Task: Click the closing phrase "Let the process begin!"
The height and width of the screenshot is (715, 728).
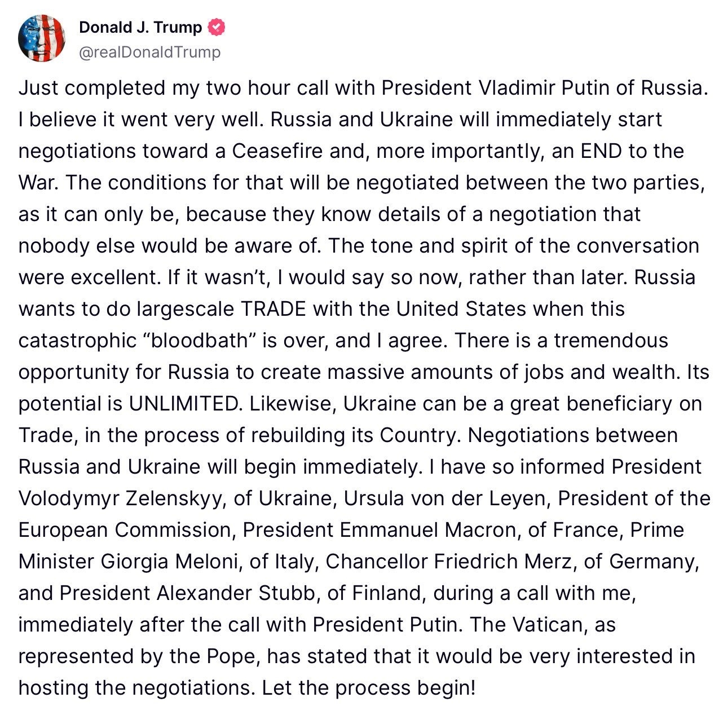Action: 369,688
